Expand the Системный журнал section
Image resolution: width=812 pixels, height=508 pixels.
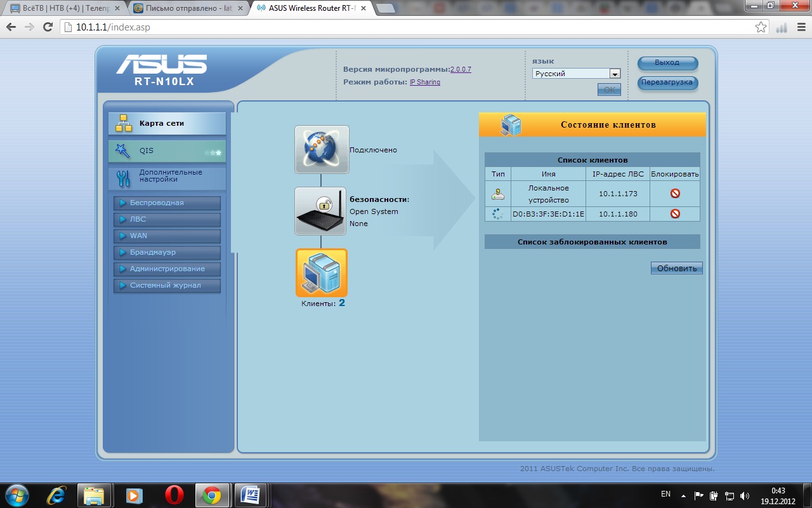click(167, 286)
